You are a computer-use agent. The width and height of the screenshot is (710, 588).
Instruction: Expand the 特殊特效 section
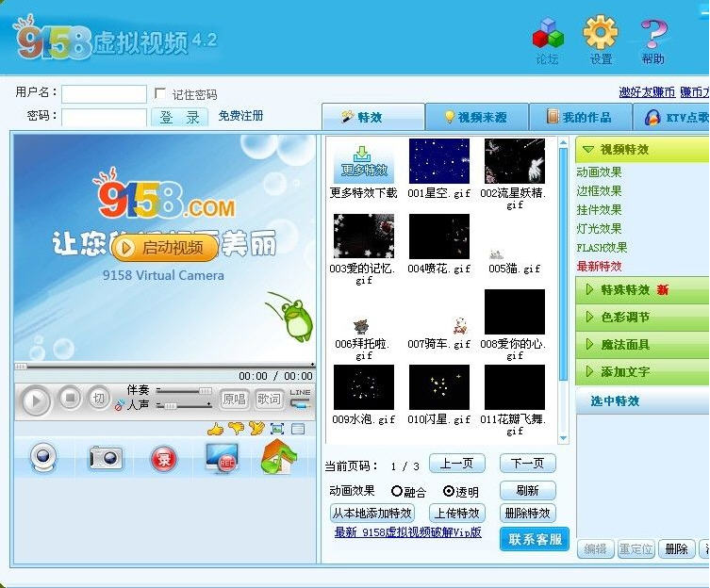(x=641, y=290)
